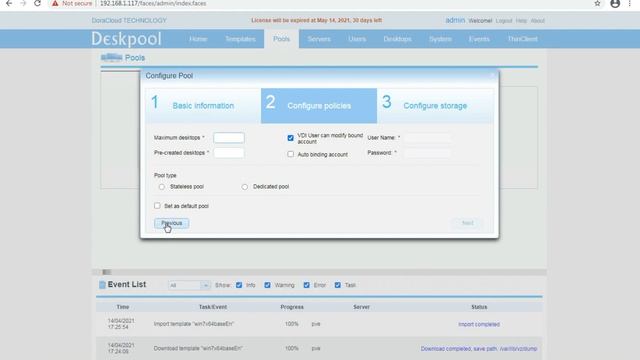
Task: Click the Status column header
Action: pyautogui.click(x=479, y=307)
